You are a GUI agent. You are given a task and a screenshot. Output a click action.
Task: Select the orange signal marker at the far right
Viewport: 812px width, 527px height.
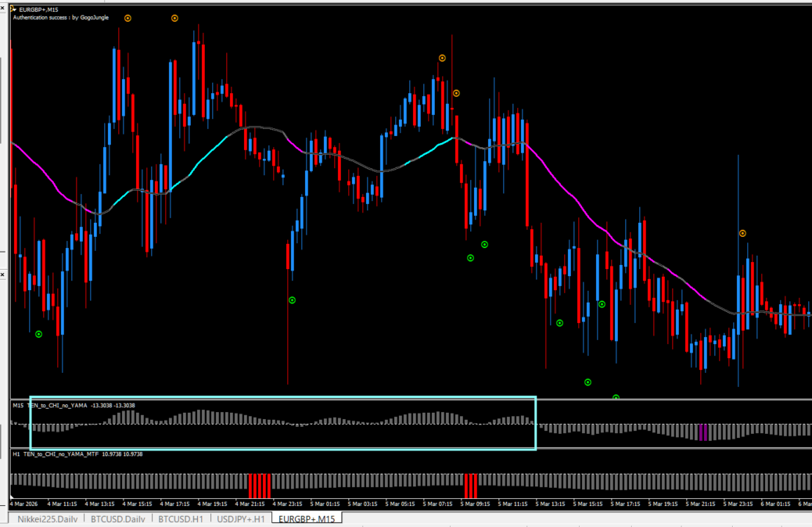(x=742, y=233)
